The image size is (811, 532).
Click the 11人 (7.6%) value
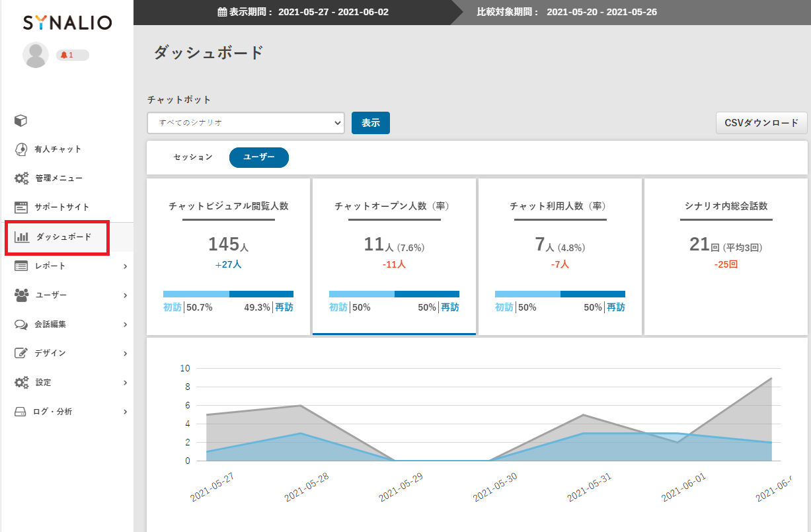point(394,245)
